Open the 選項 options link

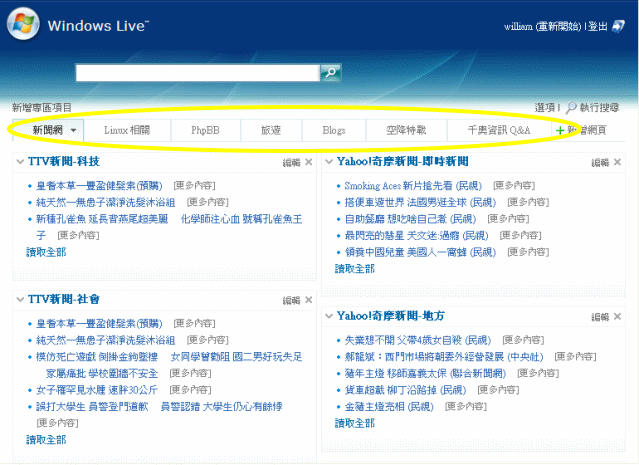(x=545, y=108)
